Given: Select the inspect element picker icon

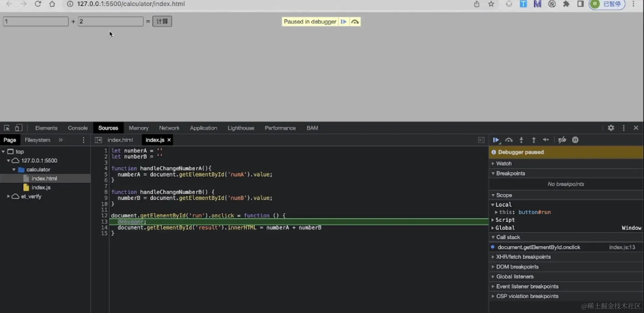Looking at the screenshot, I should (x=7, y=128).
